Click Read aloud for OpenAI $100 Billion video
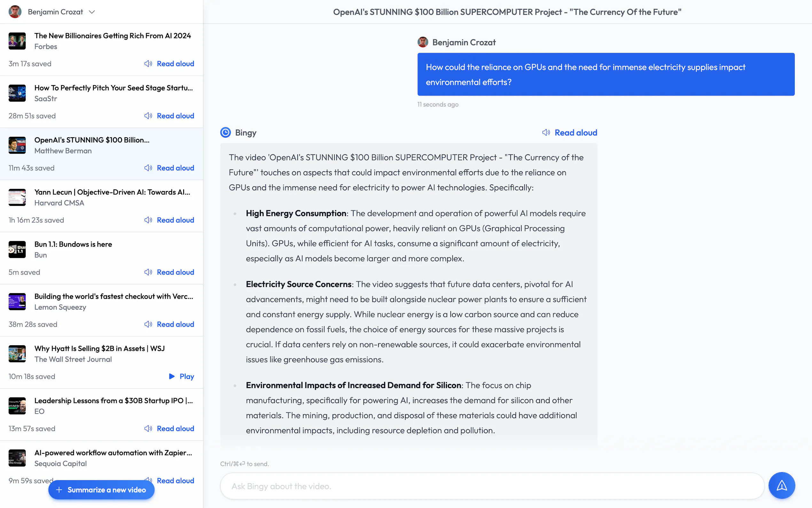The image size is (812, 508). tap(175, 168)
